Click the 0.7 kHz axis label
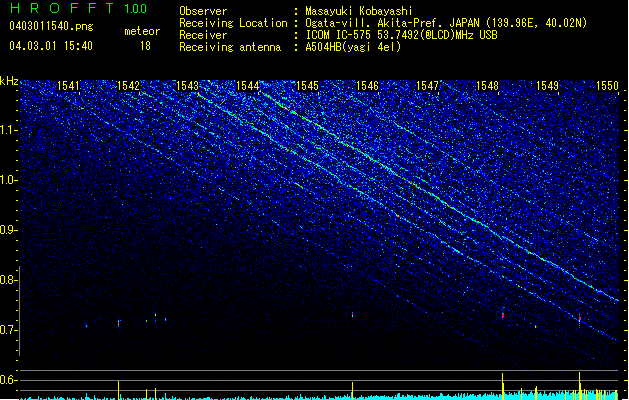The width and height of the screenshot is (629, 400). point(8,330)
